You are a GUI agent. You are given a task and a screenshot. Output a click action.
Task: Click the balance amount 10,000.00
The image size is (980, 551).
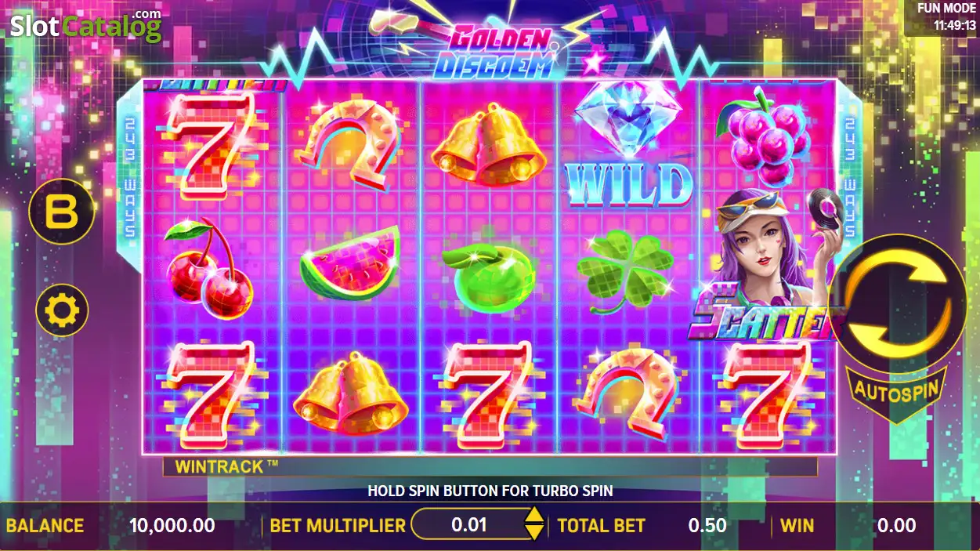point(172,525)
